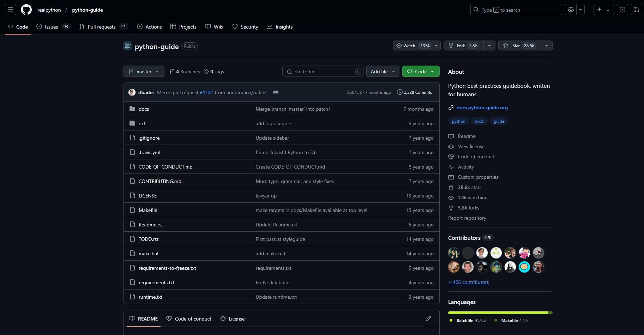Switch to the Pull requests tab

pos(102,26)
